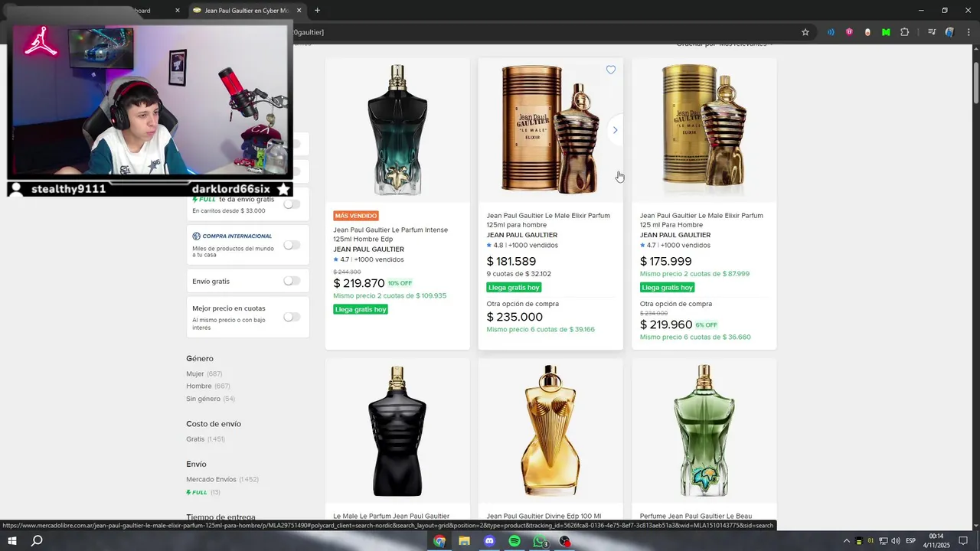Open the green M extension icon
The height and width of the screenshot is (551, 980).
tap(886, 32)
